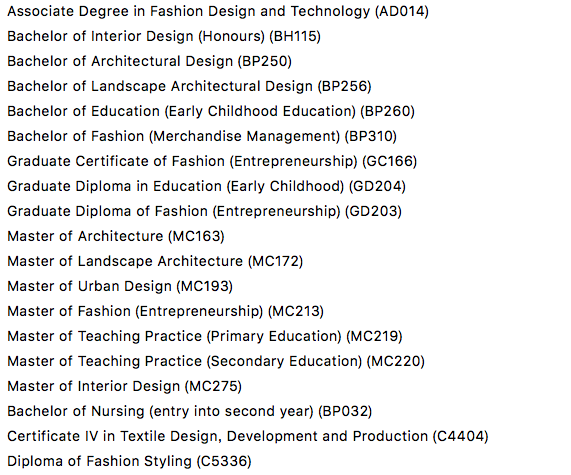Viewport: 571px width, 475px height.
Task: Select Diploma of Fashion Styling (C5336)
Action: pyautogui.click(x=129, y=462)
